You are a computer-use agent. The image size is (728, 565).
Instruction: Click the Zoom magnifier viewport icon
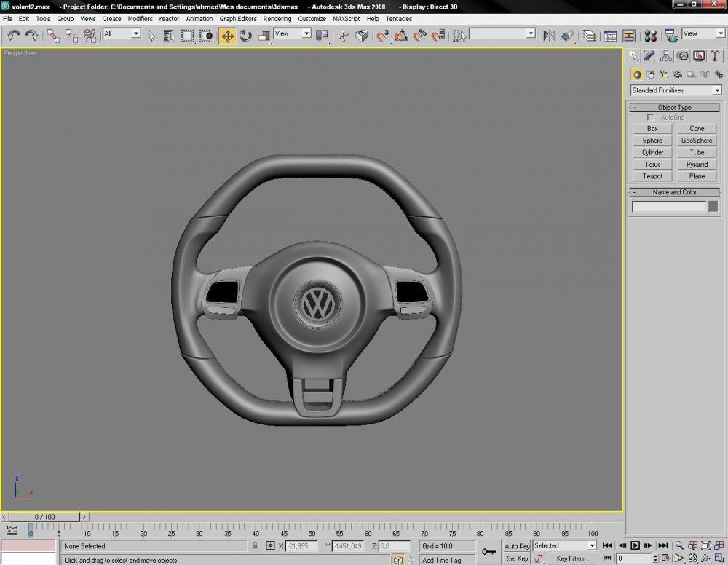(x=679, y=545)
